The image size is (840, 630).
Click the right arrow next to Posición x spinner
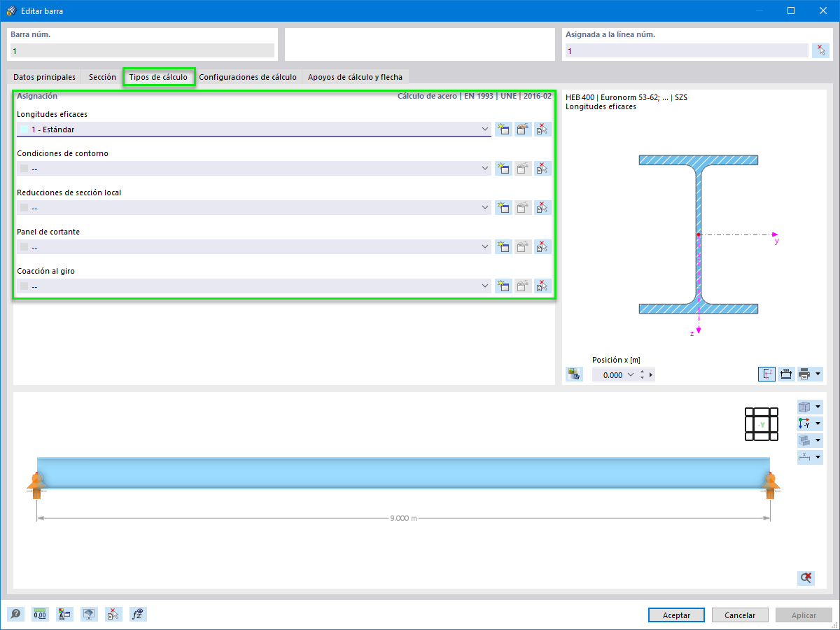click(x=651, y=374)
